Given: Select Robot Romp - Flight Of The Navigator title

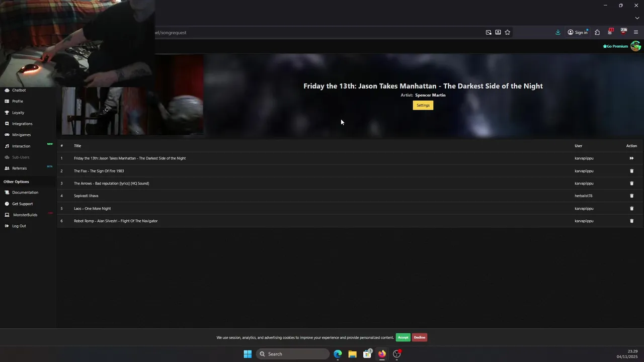Looking at the screenshot, I should (x=116, y=221).
